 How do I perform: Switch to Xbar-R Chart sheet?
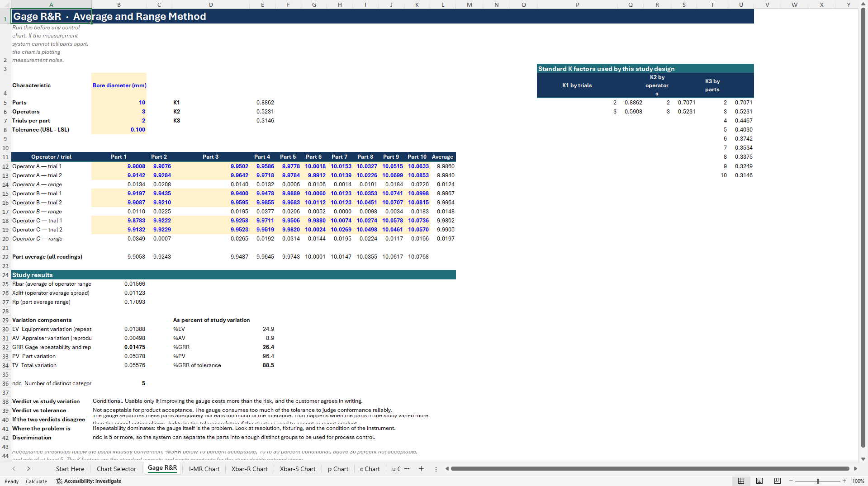pyautogui.click(x=249, y=469)
